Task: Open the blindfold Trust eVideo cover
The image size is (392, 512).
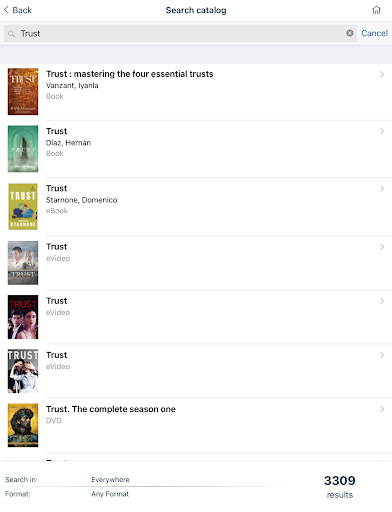Action: click(x=23, y=371)
